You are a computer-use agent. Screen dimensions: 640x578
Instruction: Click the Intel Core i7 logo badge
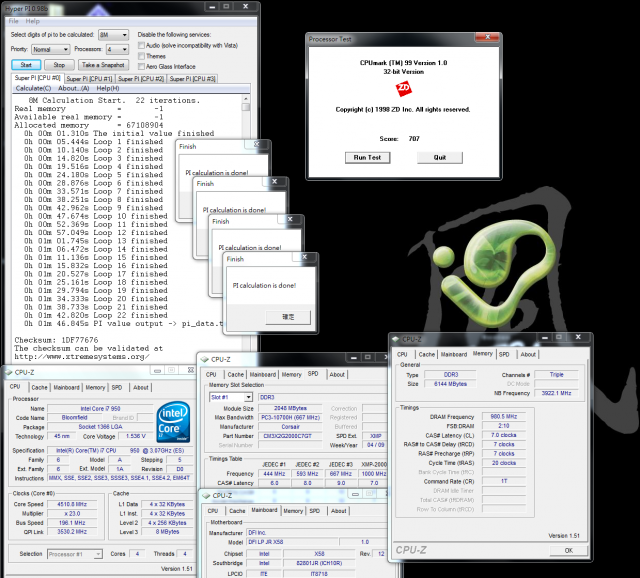[x=174, y=422]
